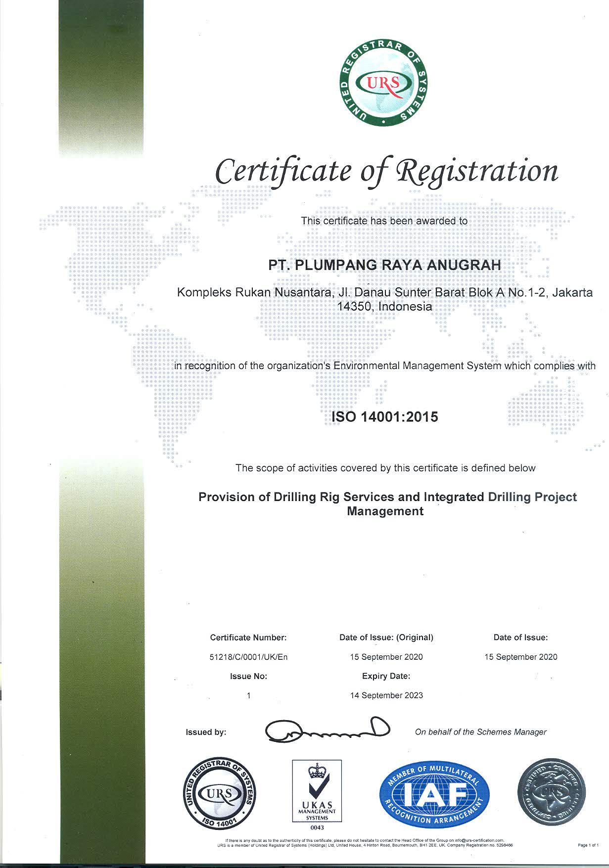Click the scope of activities sentence
This screenshot has height=868, width=609.
[x=385, y=468]
